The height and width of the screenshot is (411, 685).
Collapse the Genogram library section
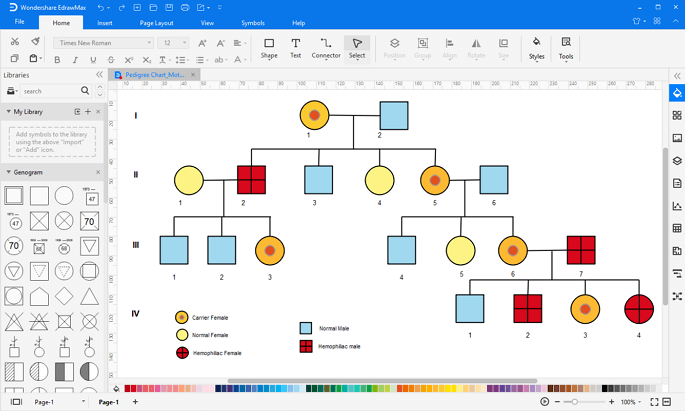coord(8,173)
